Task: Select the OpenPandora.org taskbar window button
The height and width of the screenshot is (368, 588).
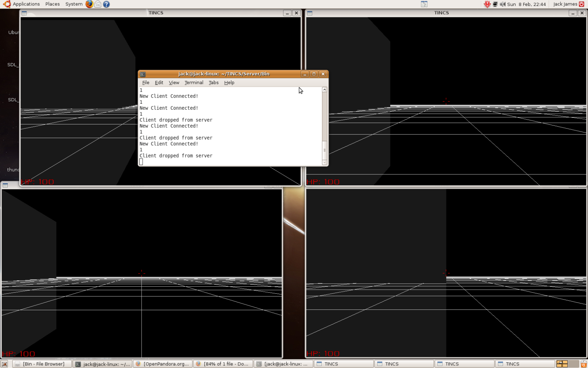Action: [x=163, y=364]
